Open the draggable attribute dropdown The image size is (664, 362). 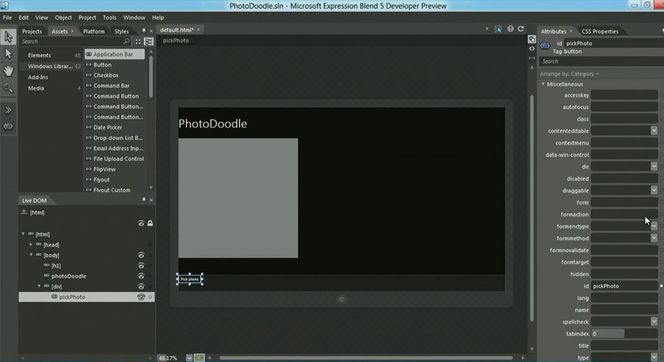point(654,190)
